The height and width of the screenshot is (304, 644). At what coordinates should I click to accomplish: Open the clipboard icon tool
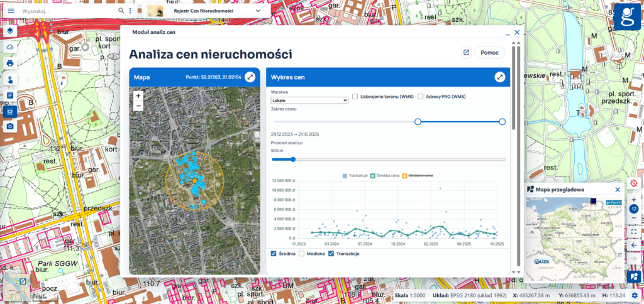(10, 95)
